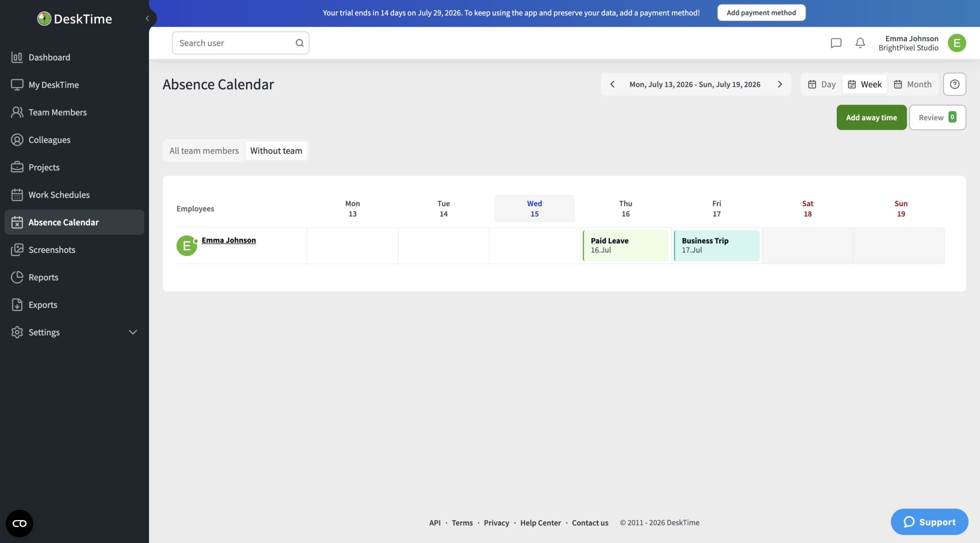The image size is (980, 543).
Task: Click Emma Johnson's row avatar
Action: pyautogui.click(x=187, y=246)
